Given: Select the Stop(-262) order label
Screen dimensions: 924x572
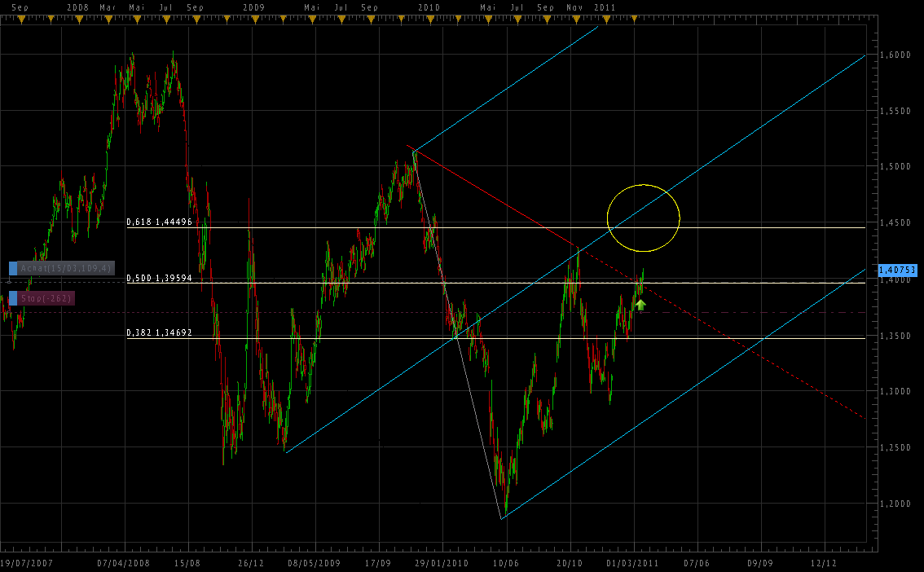Looking at the screenshot, I should click(x=46, y=298).
